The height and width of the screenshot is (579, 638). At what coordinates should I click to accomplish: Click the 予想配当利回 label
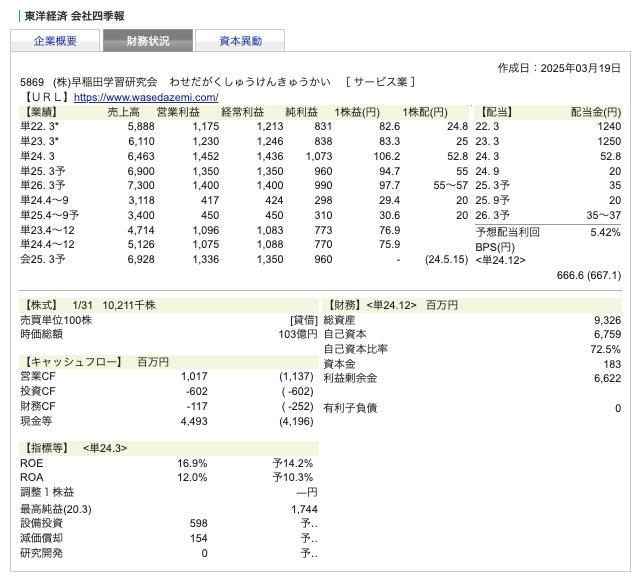click(x=507, y=232)
